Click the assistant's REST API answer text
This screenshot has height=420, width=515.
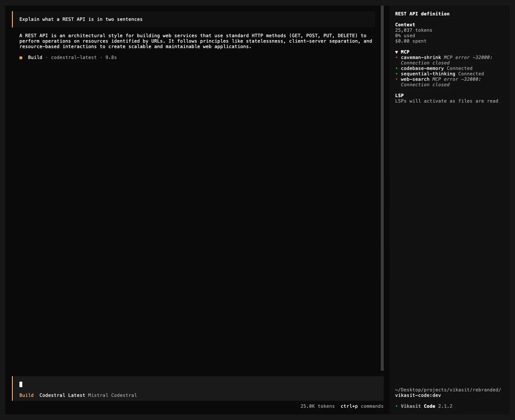[196, 41]
